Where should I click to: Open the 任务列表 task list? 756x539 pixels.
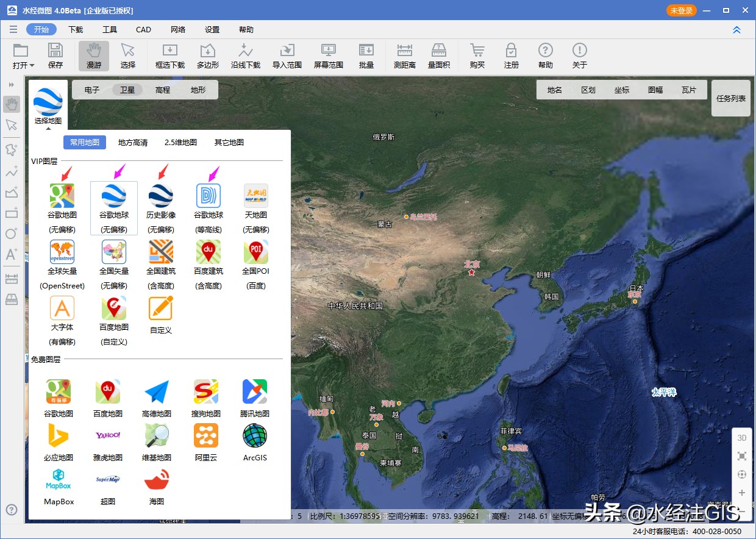click(731, 98)
